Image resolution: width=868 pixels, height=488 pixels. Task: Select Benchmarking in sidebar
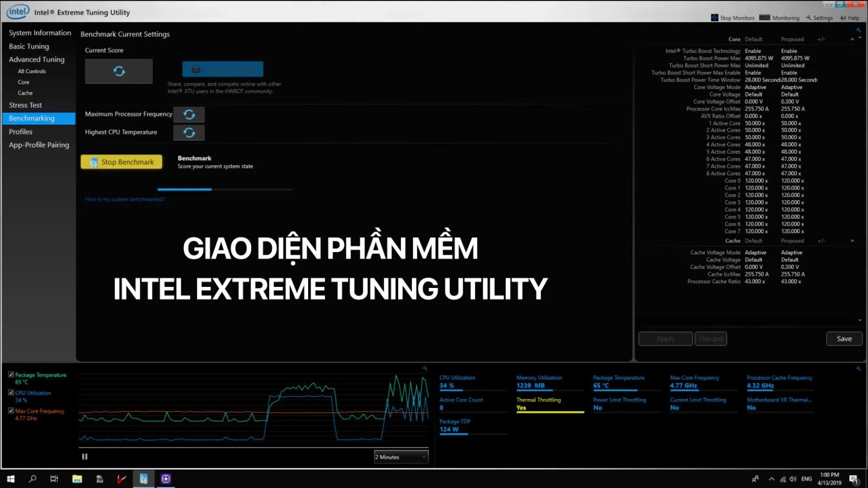39,118
